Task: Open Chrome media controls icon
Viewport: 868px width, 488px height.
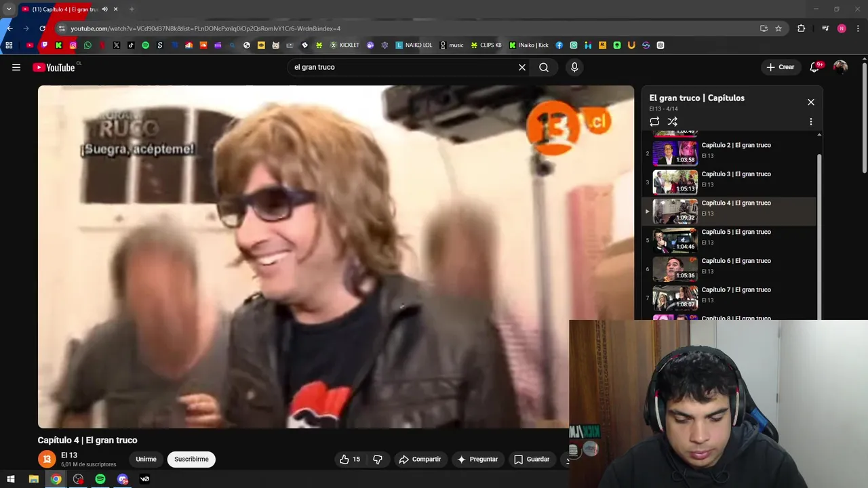Action: pos(825,28)
